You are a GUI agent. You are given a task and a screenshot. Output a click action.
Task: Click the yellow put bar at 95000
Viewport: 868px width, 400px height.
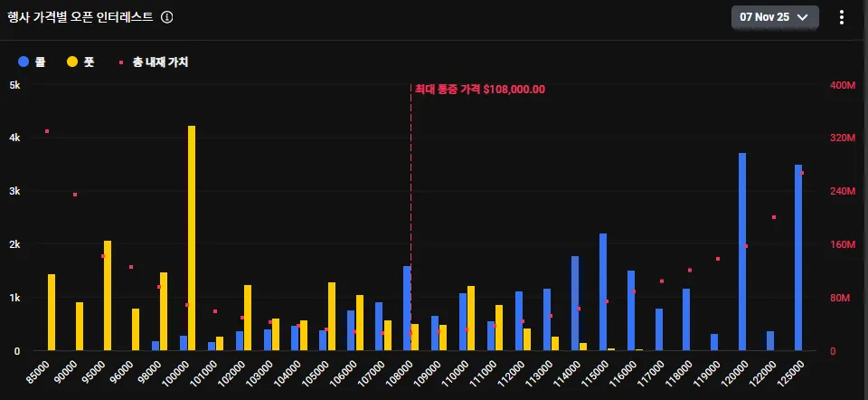tap(108, 295)
